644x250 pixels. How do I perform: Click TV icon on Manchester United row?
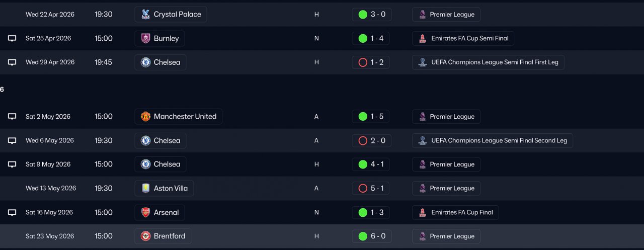(12, 116)
